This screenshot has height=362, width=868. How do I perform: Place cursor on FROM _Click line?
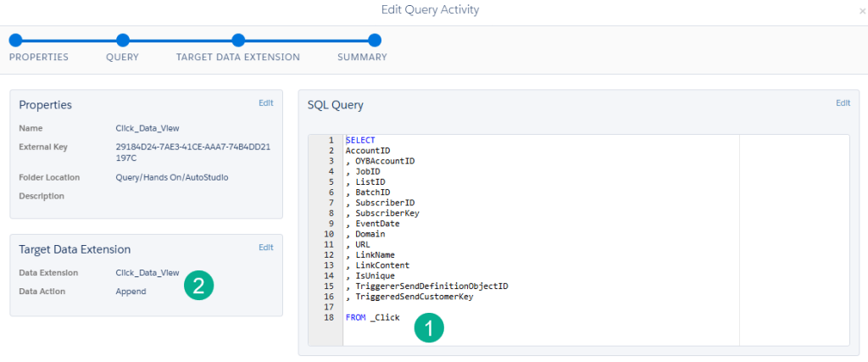[372, 318]
